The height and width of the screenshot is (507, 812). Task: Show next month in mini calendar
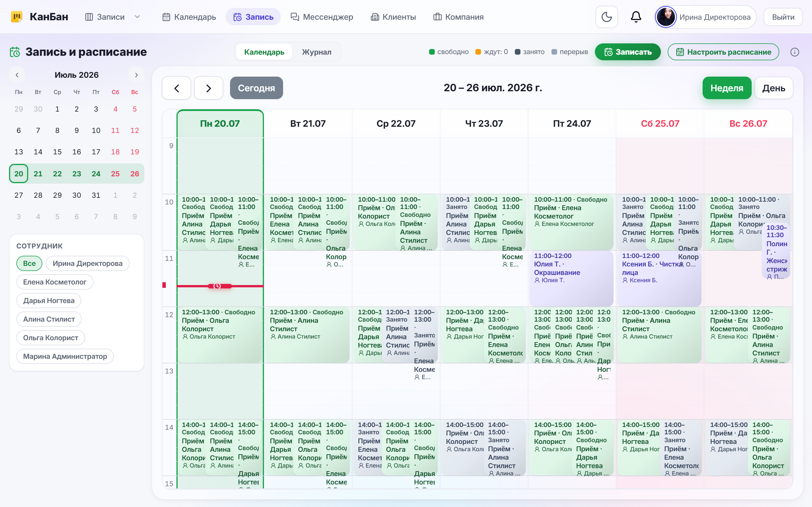136,75
